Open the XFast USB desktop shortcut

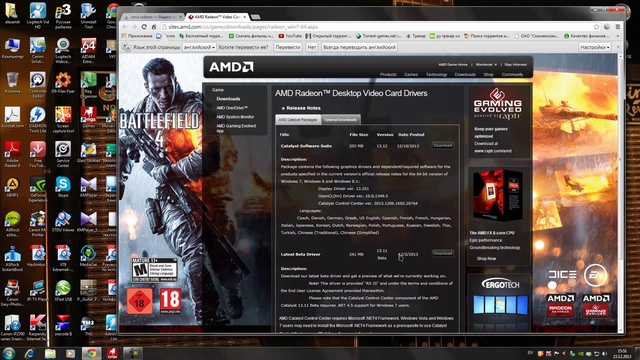pos(63,291)
